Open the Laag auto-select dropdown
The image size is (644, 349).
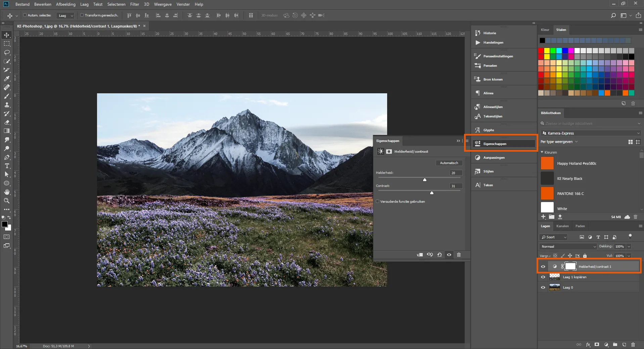(x=65, y=15)
